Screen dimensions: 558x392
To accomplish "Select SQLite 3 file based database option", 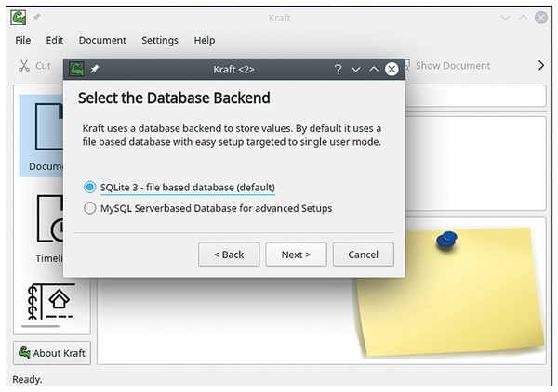I will (x=179, y=187).
